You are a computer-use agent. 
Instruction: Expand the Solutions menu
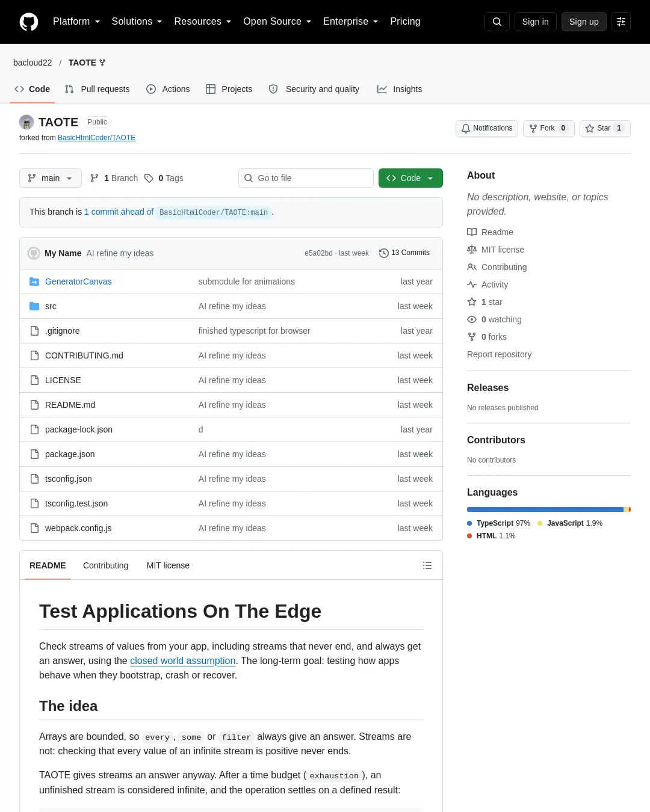tap(137, 22)
